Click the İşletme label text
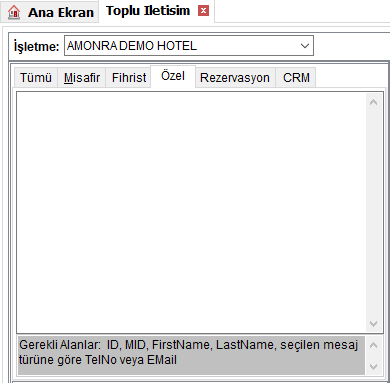390x383 pixels. coord(36,46)
